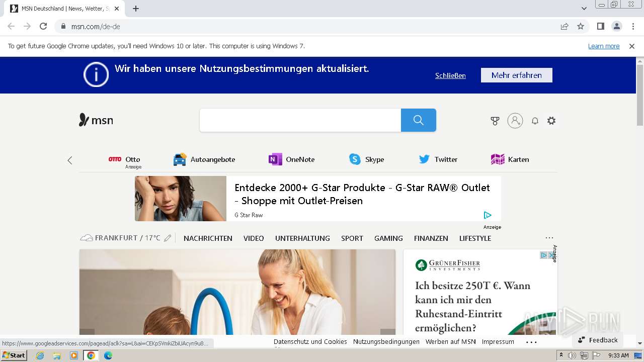644x362 pixels.
Task: Open the G-Star RAW Outlet ad headline
Action: click(x=362, y=194)
